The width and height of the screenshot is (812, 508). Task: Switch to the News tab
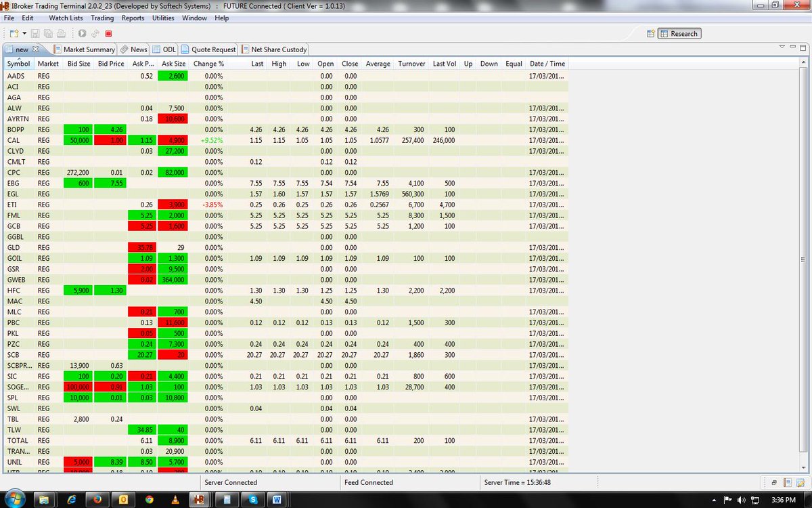pos(134,49)
